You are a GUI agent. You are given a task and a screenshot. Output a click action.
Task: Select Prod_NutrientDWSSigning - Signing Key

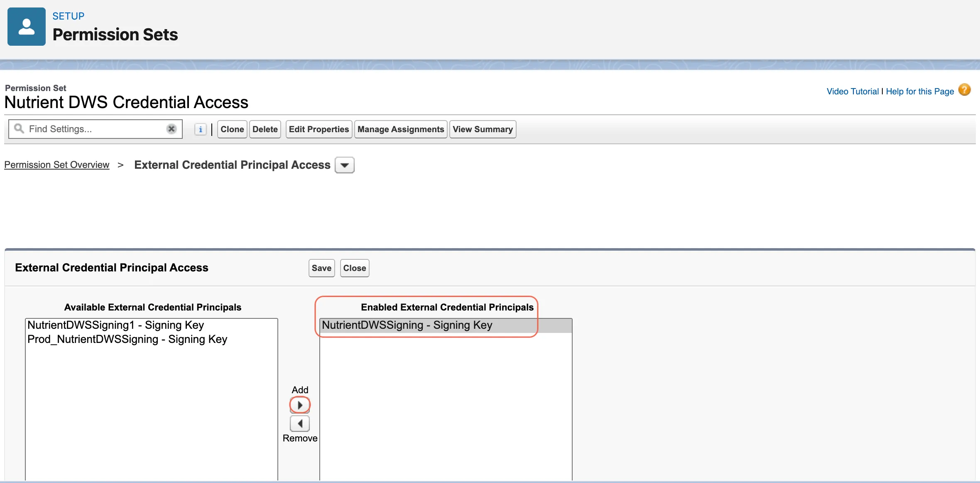pos(152,339)
